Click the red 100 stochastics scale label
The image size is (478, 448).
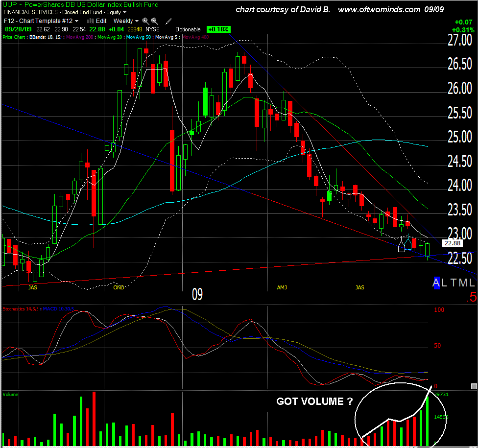pyautogui.click(x=439, y=310)
